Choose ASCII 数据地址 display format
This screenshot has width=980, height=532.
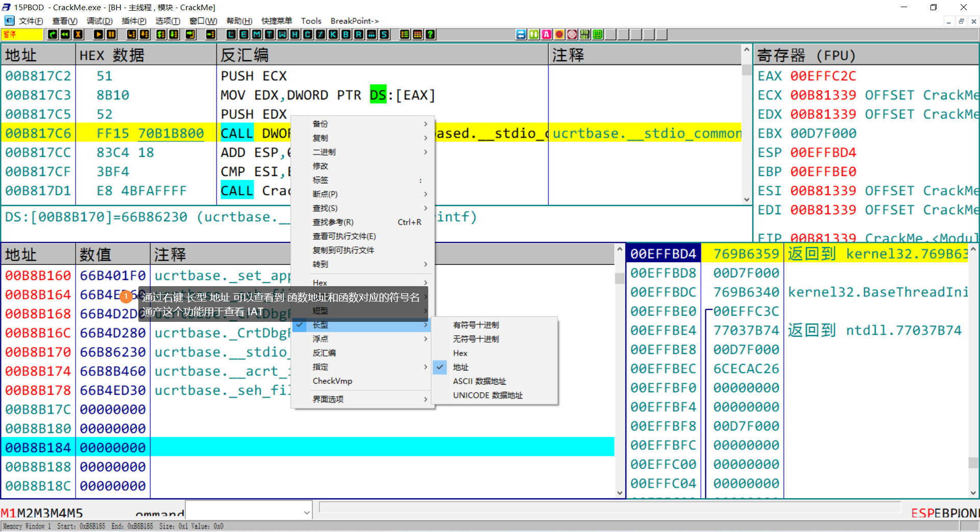(494, 382)
